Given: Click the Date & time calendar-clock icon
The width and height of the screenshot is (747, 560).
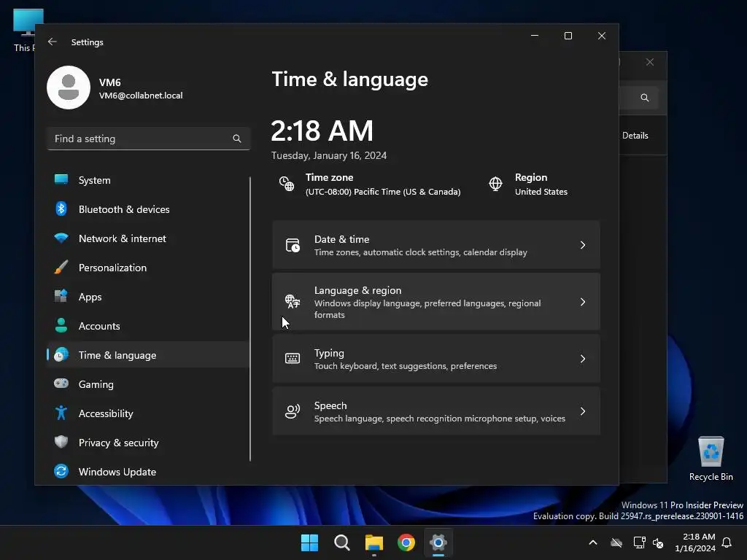Looking at the screenshot, I should [x=293, y=245].
